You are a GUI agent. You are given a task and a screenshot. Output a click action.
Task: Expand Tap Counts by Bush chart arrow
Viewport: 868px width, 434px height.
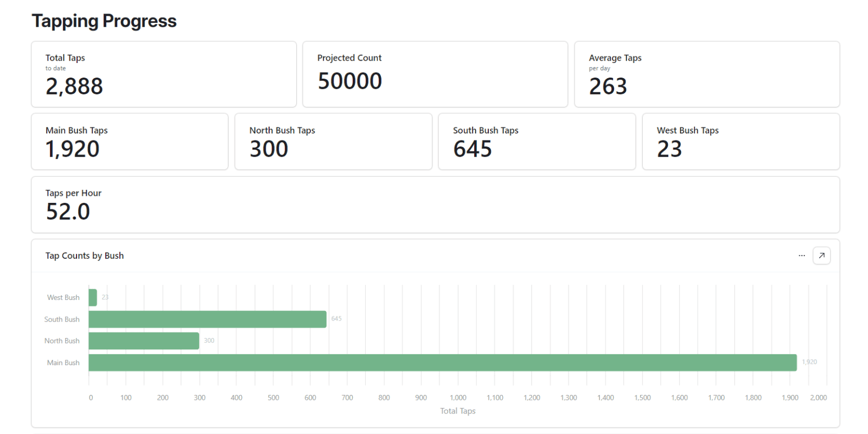coord(821,256)
